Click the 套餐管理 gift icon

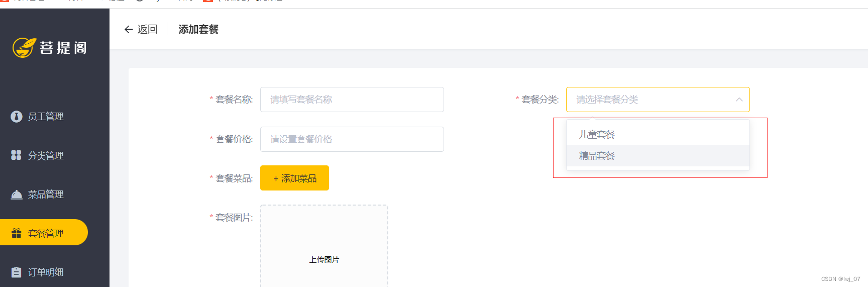pyautogui.click(x=17, y=233)
